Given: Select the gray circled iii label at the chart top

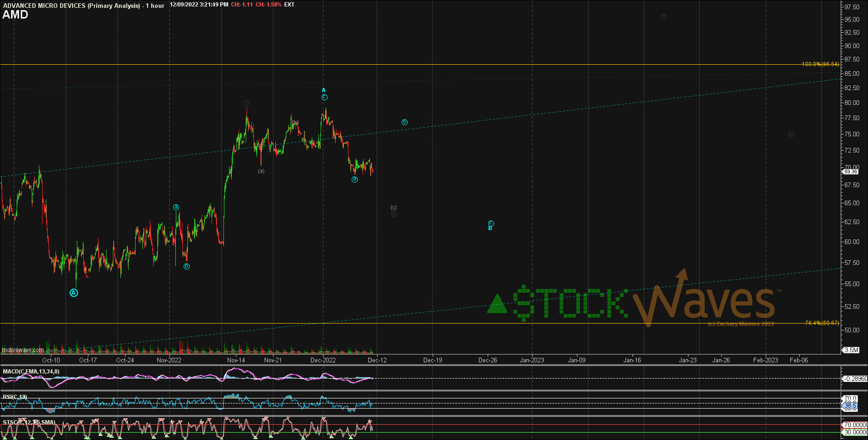Looking at the screenshot, I should tap(663, 16).
